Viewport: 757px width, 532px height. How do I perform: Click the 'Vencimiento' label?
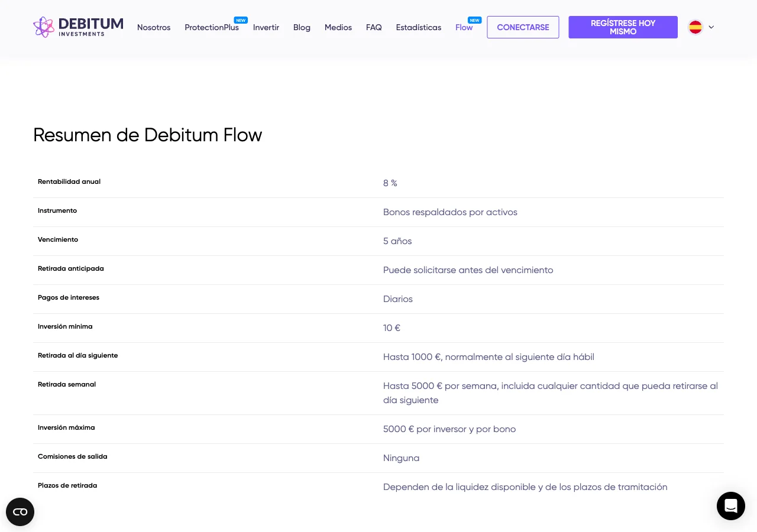[58, 239]
